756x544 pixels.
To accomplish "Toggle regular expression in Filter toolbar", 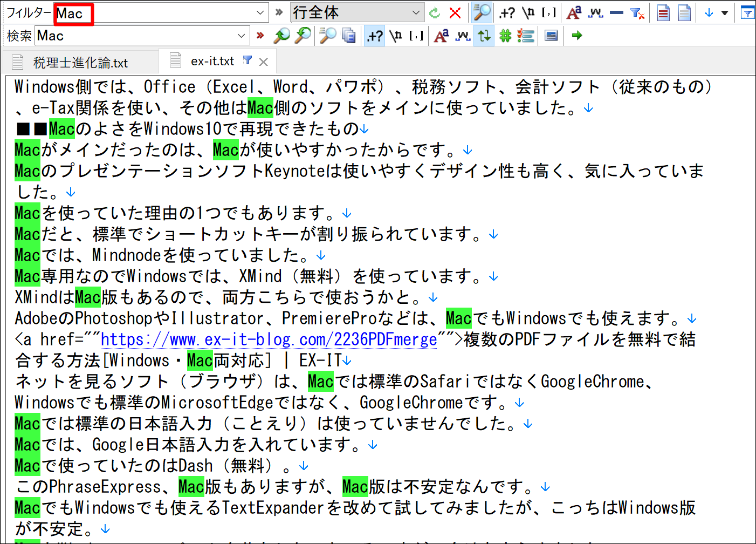I will [x=507, y=13].
